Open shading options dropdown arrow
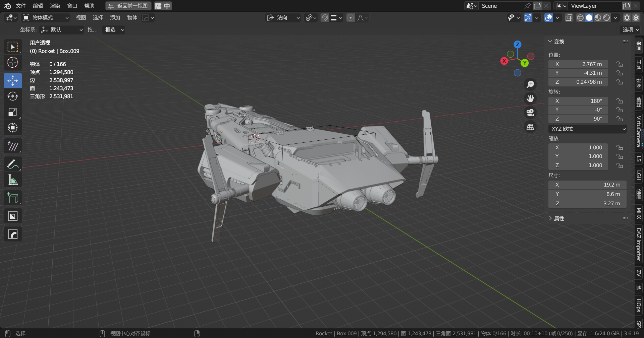Image resolution: width=644 pixels, height=338 pixels. click(615, 18)
